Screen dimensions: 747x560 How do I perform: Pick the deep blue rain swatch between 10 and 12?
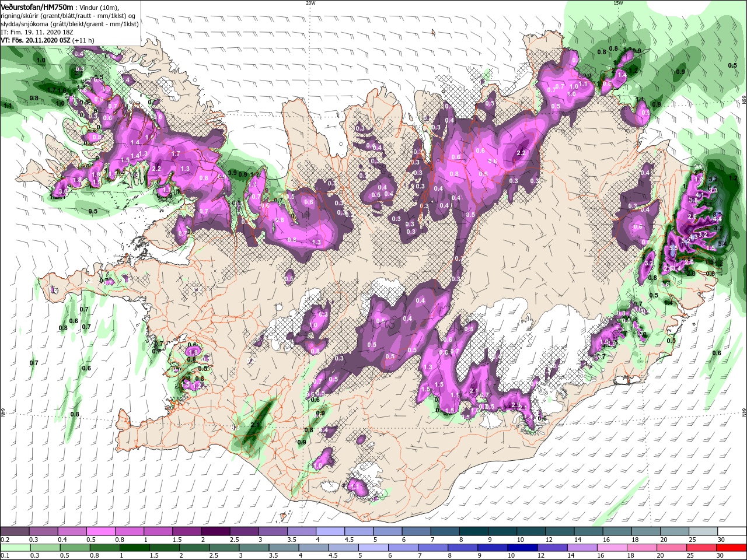pyautogui.click(x=521, y=548)
